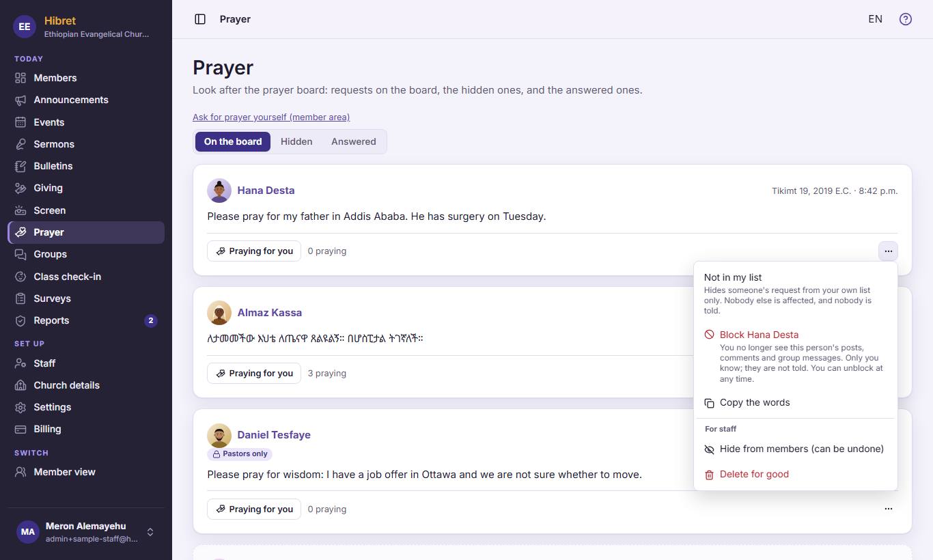
Task: Choose Copy the words
Action: pos(795,403)
